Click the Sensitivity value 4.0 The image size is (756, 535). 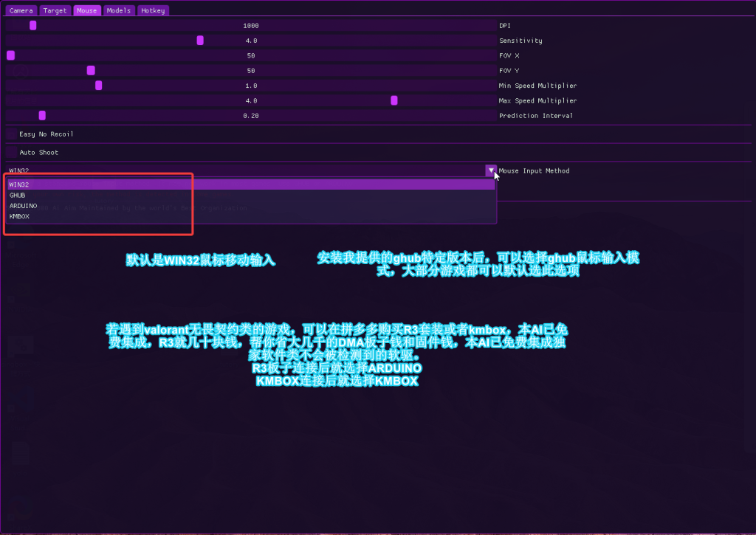click(x=251, y=41)
